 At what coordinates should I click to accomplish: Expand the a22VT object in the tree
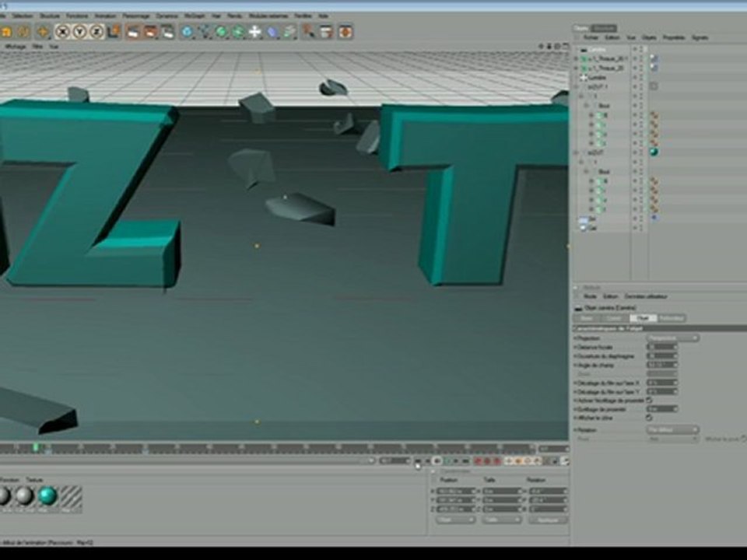point(576,153)
